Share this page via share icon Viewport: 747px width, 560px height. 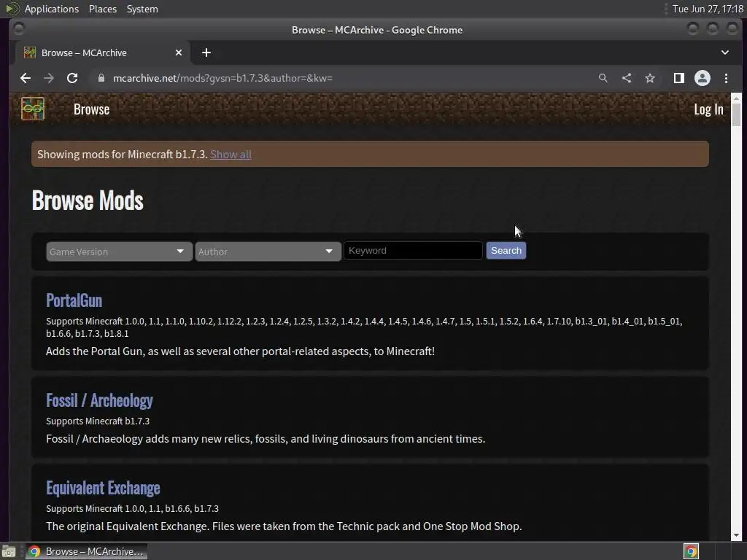[x=627, y=78]
